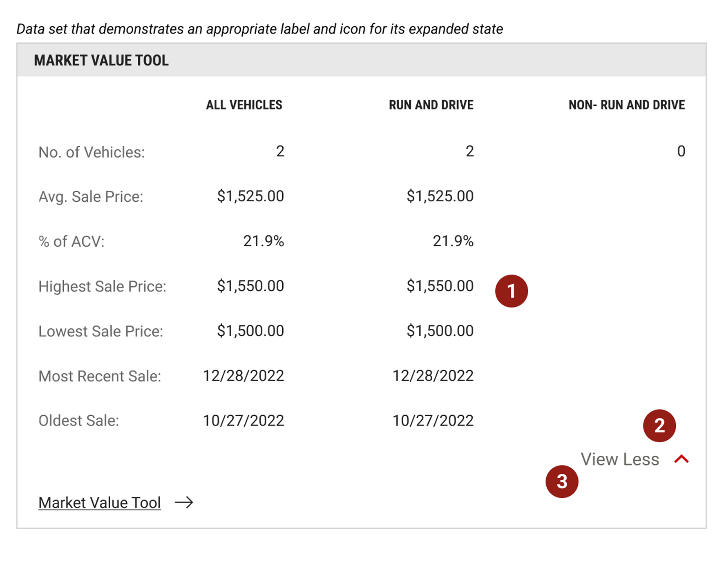Click the Lowest Sale Price row label
Viewport: 724px width, 588px height.
[x=101, y=331]
